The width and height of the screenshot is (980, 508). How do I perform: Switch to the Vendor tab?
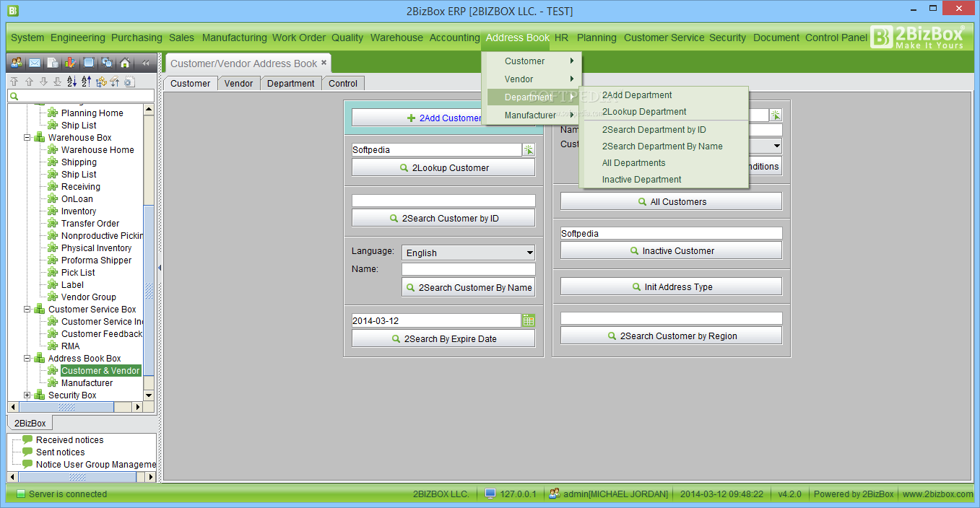pos(238,84)
